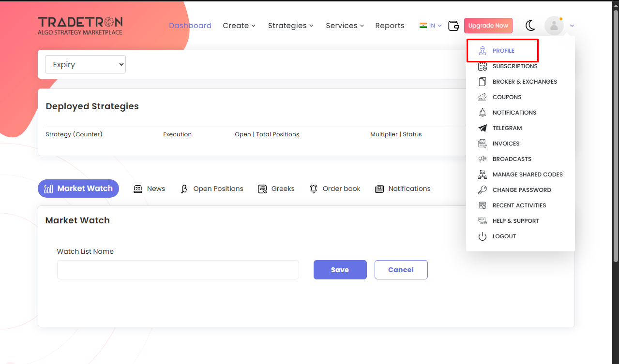Click the Change Password key icon
This screenshot has width=619, height=364.
(x=482, y=190)
